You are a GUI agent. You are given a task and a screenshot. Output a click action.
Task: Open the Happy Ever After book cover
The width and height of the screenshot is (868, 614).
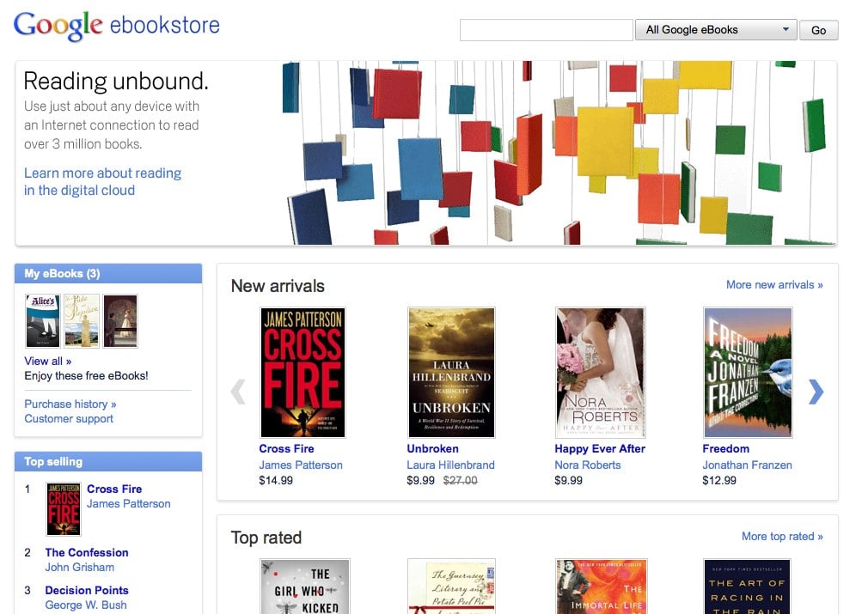[600, 373]
